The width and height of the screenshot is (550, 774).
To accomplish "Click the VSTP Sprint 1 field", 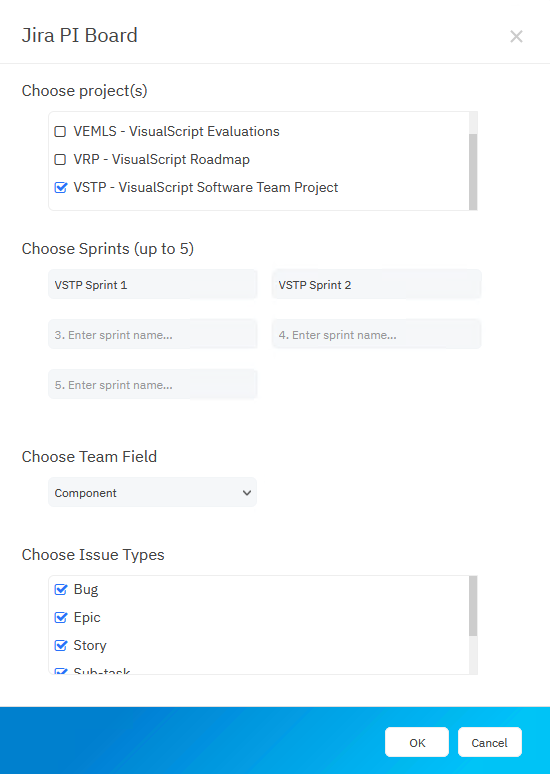I will tap(153, 284).
